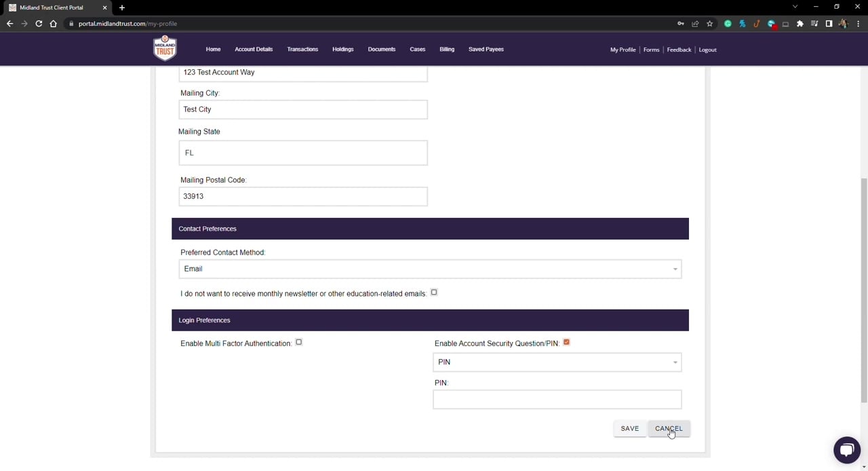Reload the page
Screen dimensions: 868x471
(x=39, y=24)
